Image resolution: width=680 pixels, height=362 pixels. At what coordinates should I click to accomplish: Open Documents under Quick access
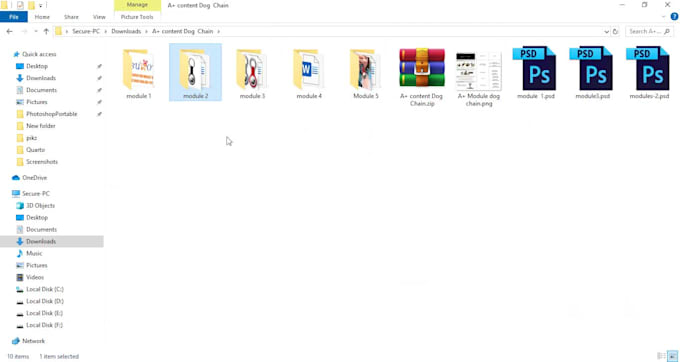pos(41,90)
